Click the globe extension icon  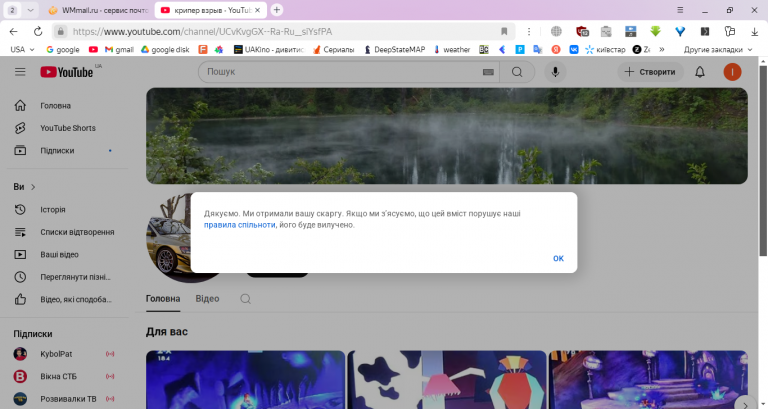[556, 31]
